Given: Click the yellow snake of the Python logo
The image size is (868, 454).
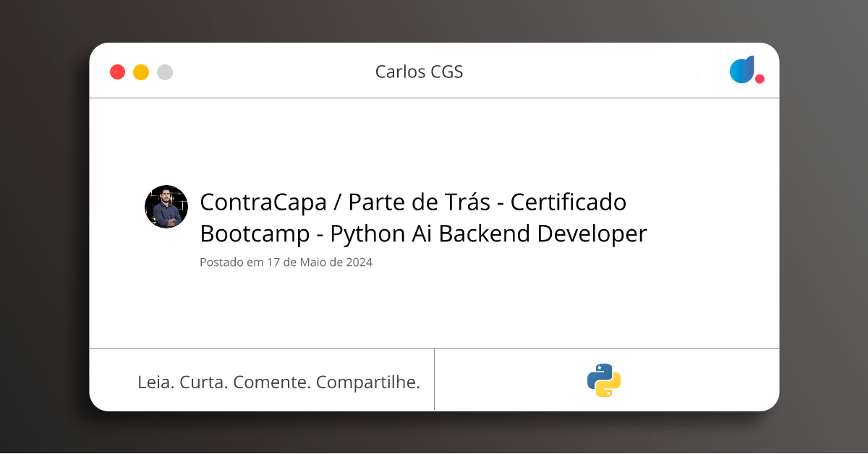Looking at the screenshot, I should 610,386.
